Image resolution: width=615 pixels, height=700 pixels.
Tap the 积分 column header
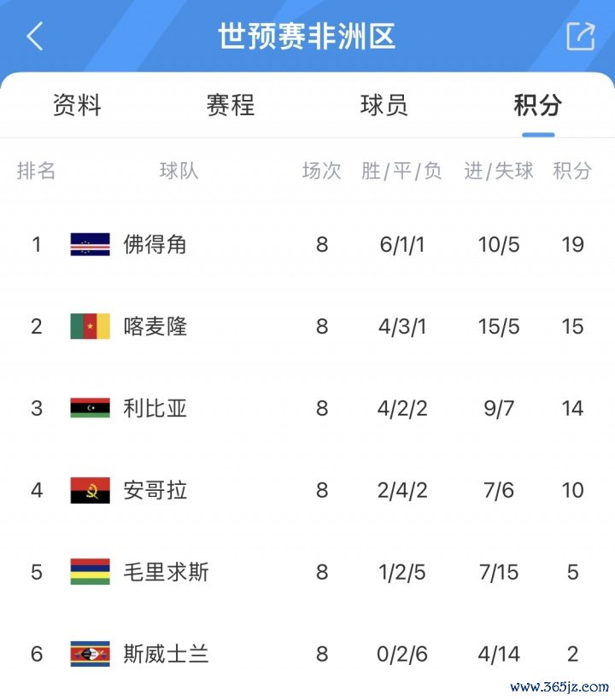pyautogui.click(x=572, y=171)
